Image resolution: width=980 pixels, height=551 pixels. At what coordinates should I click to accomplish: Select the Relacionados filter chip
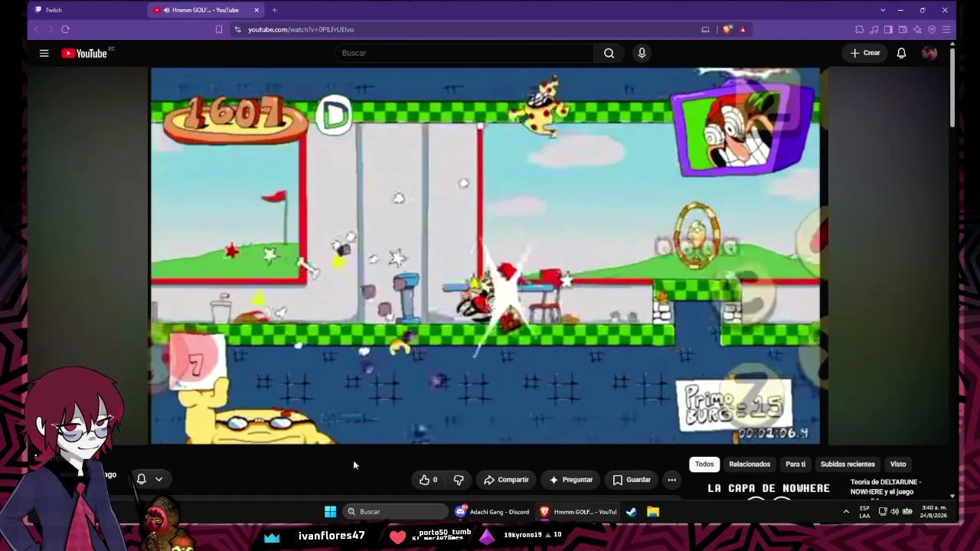750,464
